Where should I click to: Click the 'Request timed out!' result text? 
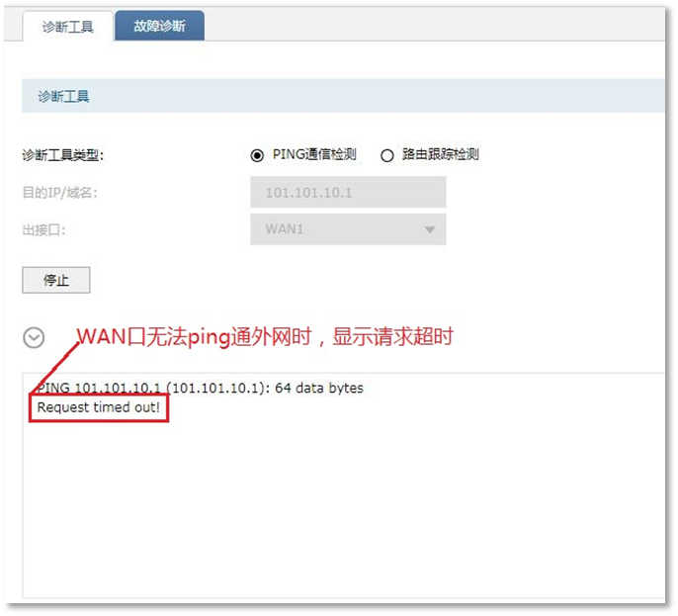point(99,407)
